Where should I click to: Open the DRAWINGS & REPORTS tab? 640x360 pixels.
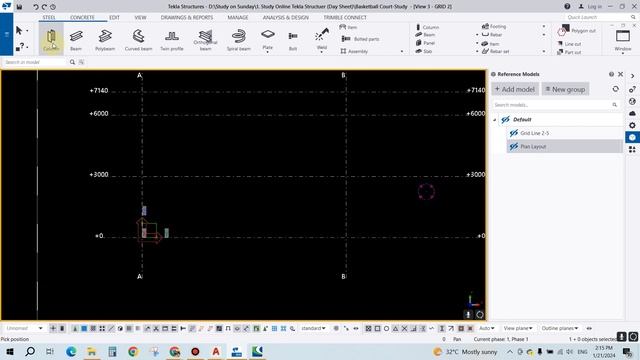pos(187,18)
